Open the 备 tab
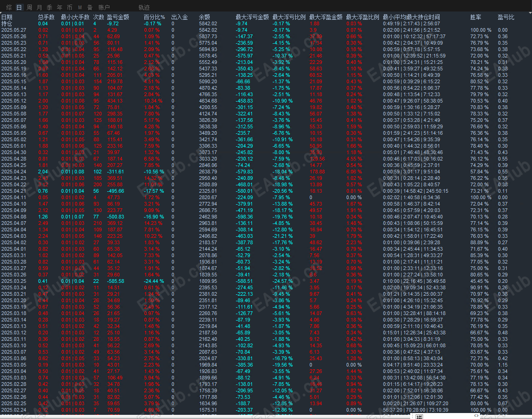The width and height of the screenshot is (532, 419). pyautogui.click(x=90, y=7)
